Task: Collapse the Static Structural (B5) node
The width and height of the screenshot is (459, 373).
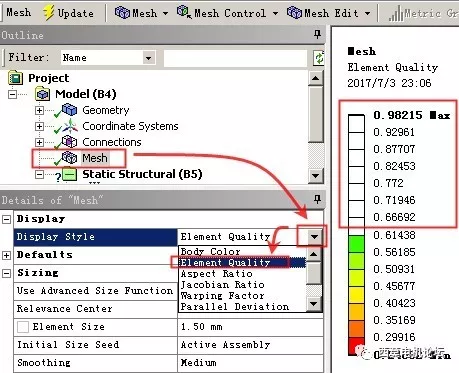Action: (x=39, y=174)
